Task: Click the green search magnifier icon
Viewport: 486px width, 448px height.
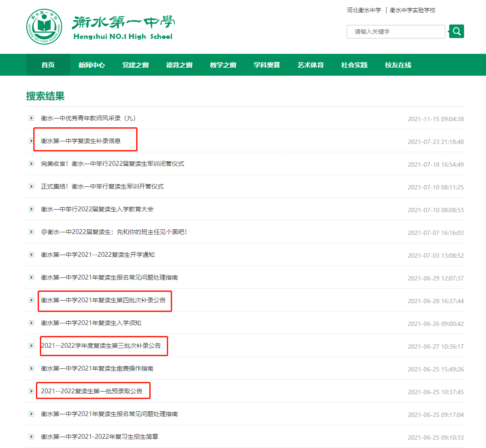Action: tap(456, 31)
